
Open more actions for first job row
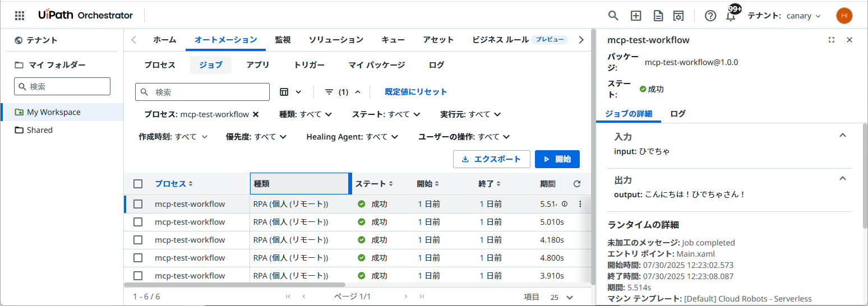(580, 204)
